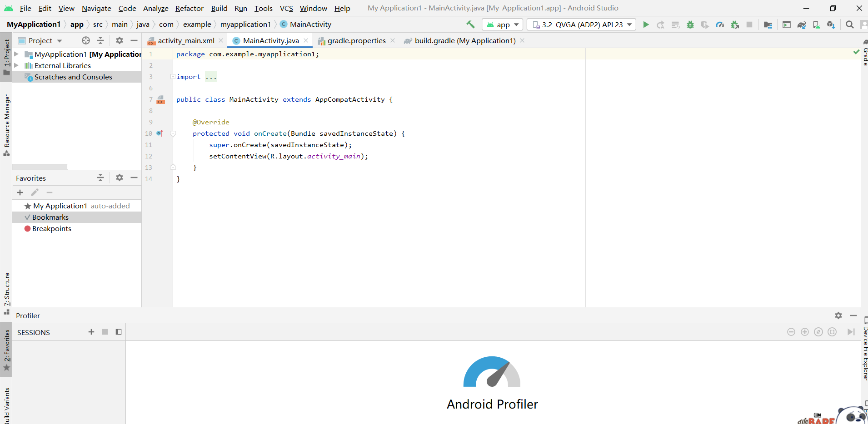Toggle the 7: Structure tool window
868x424 pixels.
pyautogui.click(x=6, y=293)
